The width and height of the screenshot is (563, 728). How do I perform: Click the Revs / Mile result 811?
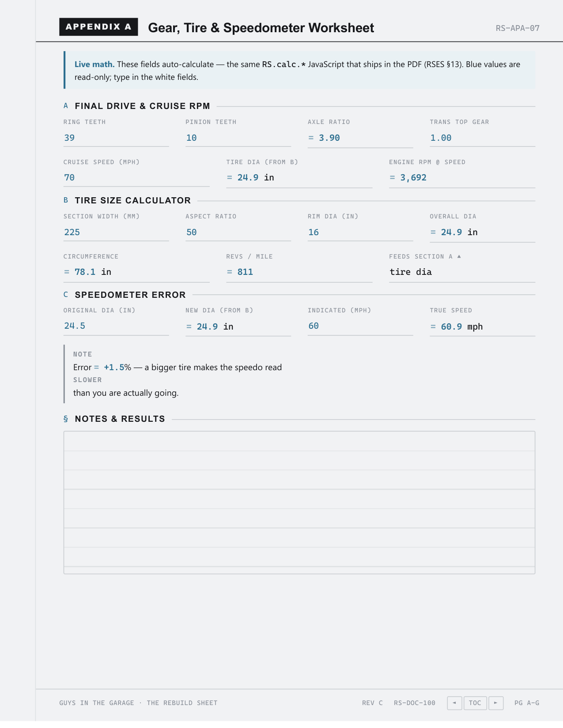pyautogui.click(x=245, y=272)
